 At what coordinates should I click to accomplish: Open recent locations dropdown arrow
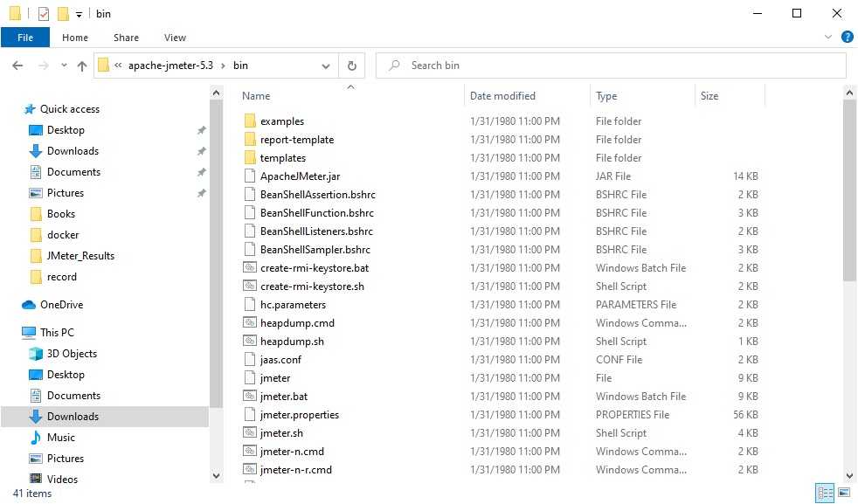click(x=64, y=66)
